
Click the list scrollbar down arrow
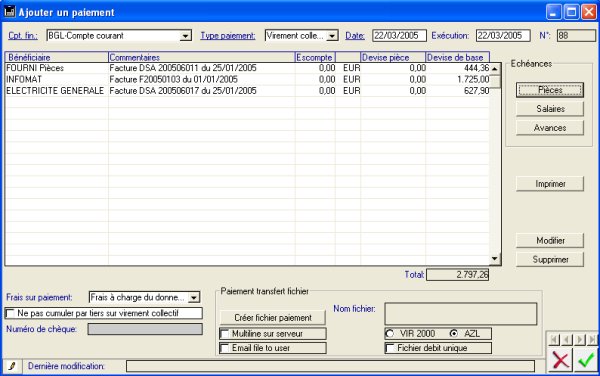pyautogui.click(x=494, y=259)
